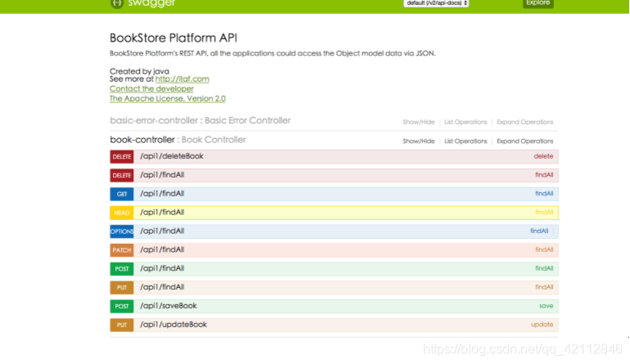The height and width of the screenshot is (364, 630).
Task: Click the 'save' operation summary
Action: click(546, 306)
